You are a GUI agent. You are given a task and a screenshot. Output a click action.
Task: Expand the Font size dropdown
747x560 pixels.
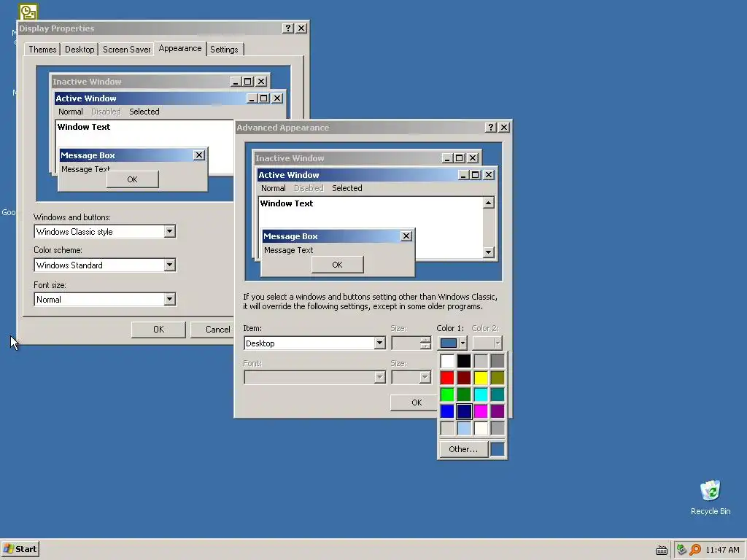tap(169, 299)
